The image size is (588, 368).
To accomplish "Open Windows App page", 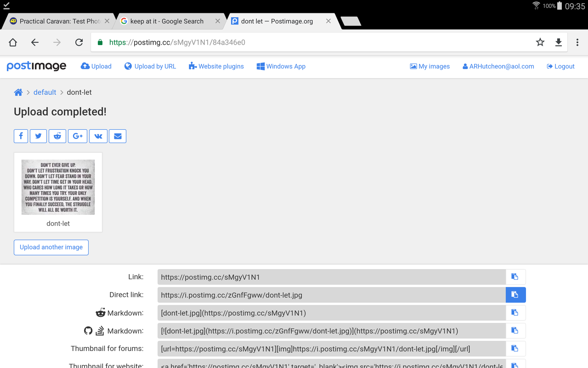I will (x=281, y=66).
